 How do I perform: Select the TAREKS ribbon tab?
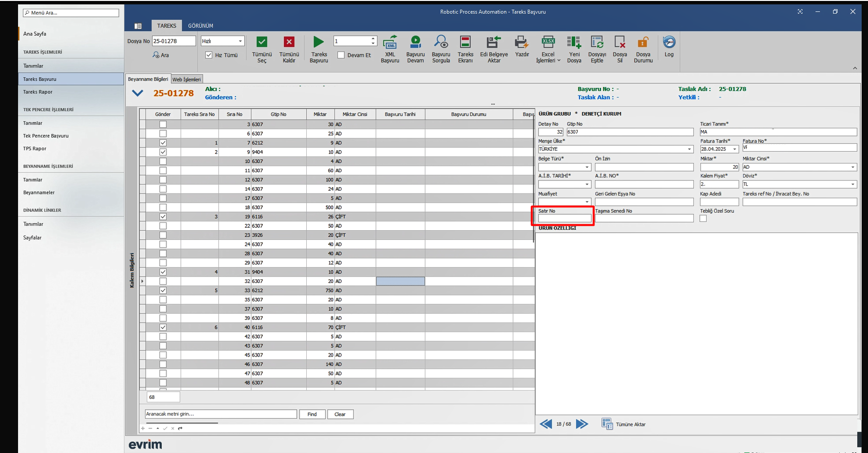[167, 26]
